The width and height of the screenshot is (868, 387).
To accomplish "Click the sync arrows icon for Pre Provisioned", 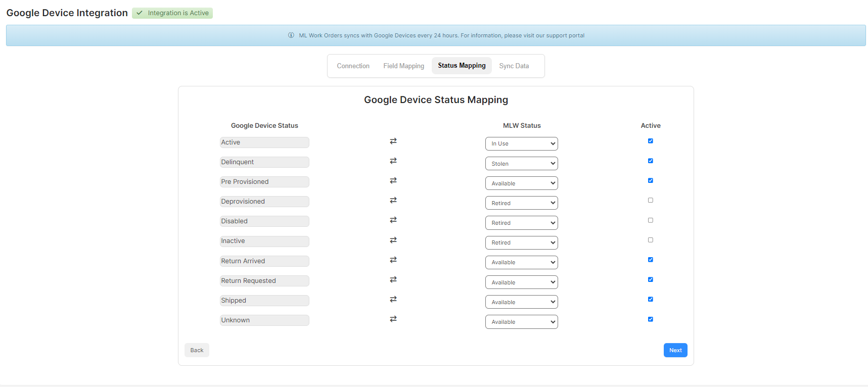I will pyautogui.click(x=393, y=181).
